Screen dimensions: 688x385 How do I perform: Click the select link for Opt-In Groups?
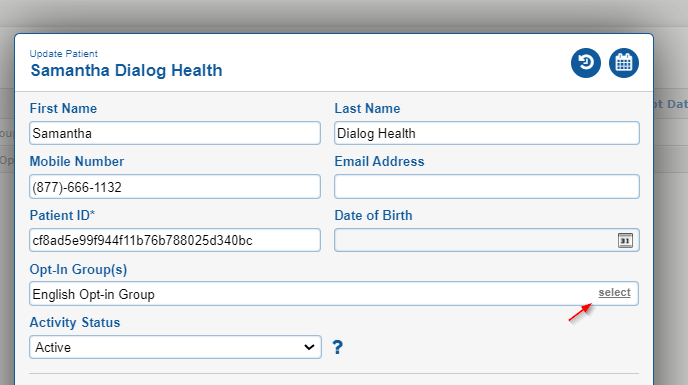(614, 292)
